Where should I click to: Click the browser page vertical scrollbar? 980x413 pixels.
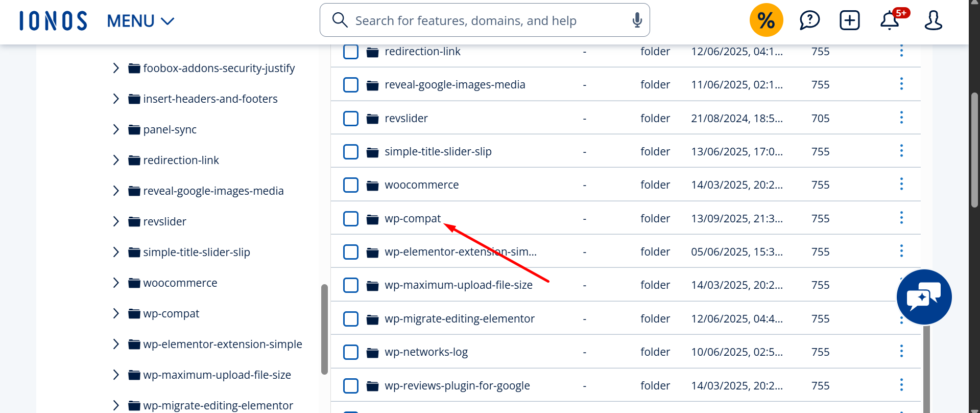click(x=974, y=150)
